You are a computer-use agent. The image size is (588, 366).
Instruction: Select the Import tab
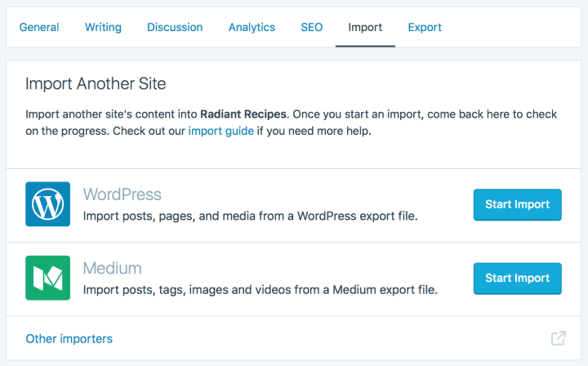[365, 27]
